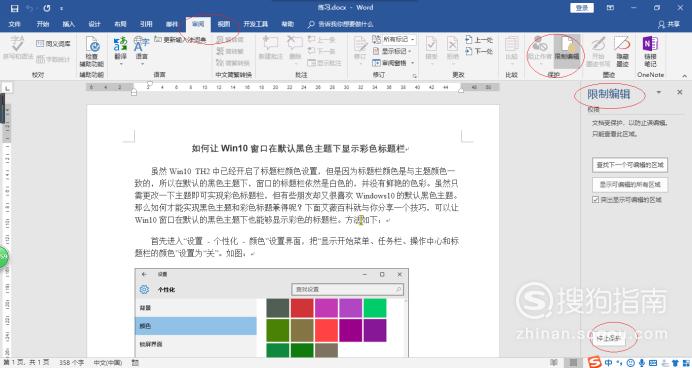Switch to the View (视图) tab
Screen dimensions: 692x368
pos(224,24)
